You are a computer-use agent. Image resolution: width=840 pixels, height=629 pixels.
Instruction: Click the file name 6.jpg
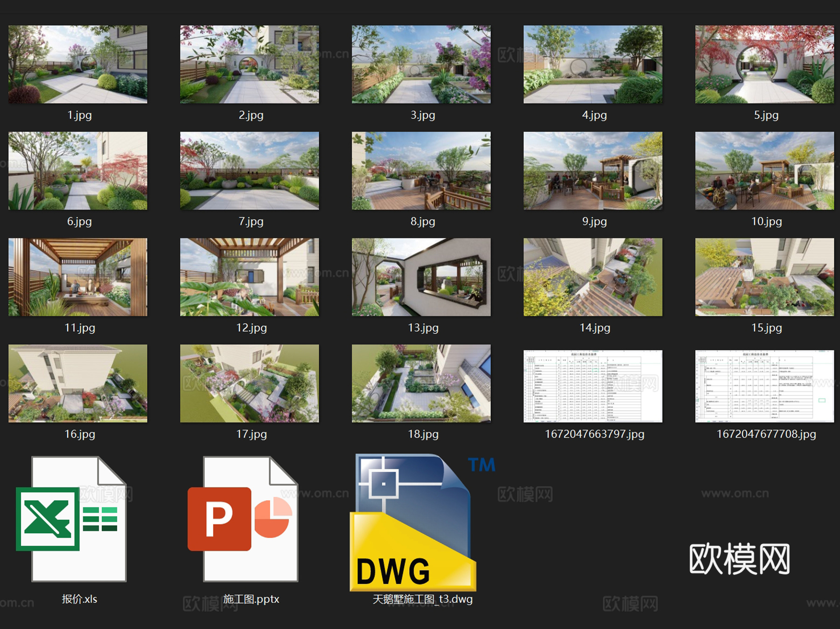tap(80, 221)
